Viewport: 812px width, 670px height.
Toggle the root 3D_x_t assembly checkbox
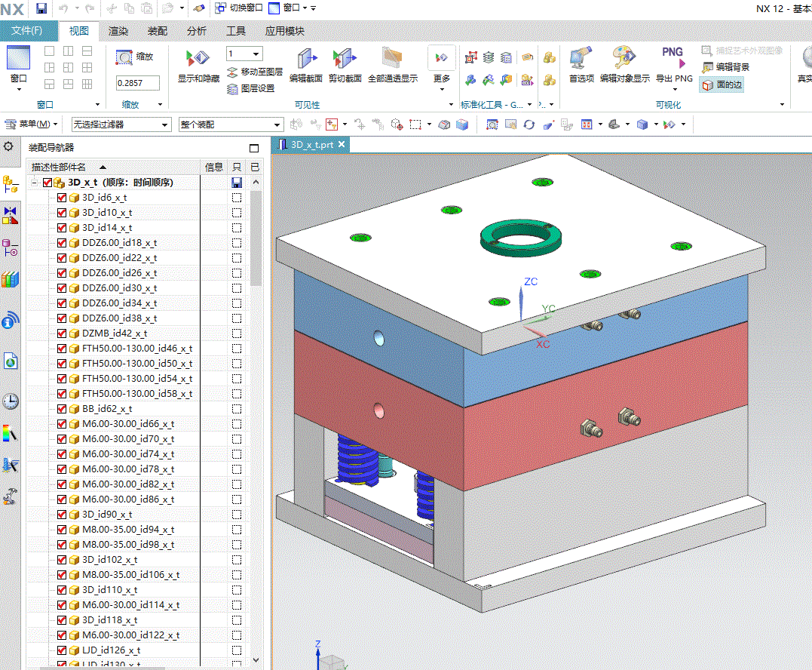[47, 183]
